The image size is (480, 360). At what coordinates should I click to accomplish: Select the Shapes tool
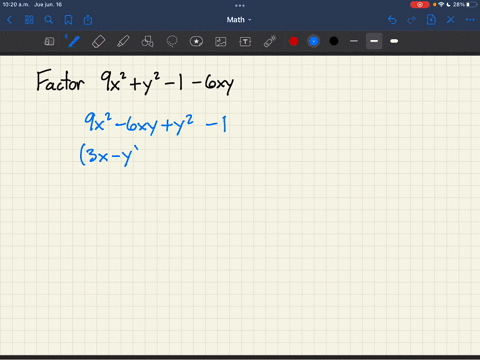click(x=147, y=41)
